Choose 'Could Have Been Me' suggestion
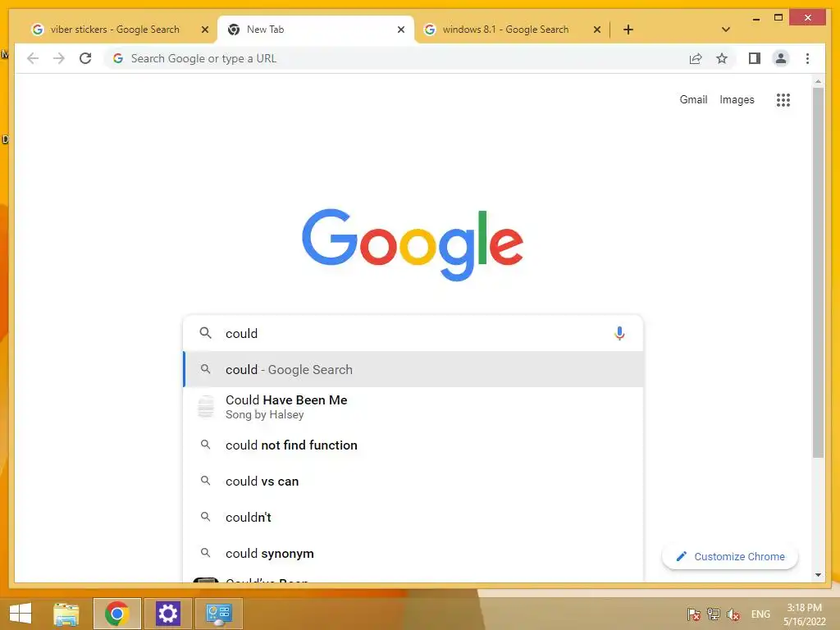 [413, 407]
